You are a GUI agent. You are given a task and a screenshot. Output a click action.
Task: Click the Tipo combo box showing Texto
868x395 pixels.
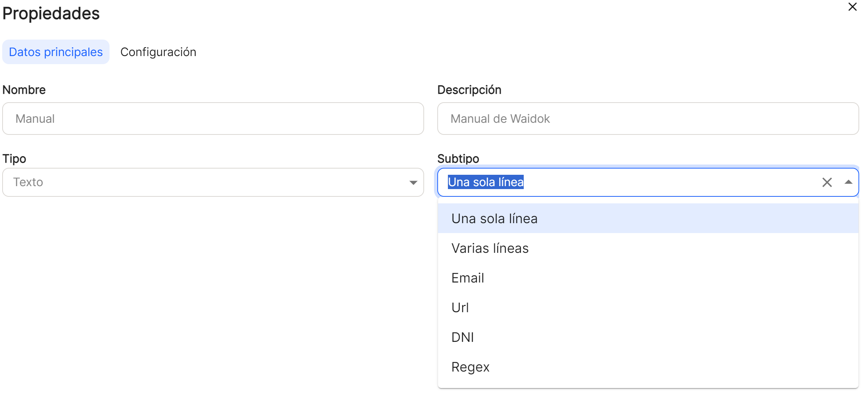pyautogui.click(x=213, y=182)
